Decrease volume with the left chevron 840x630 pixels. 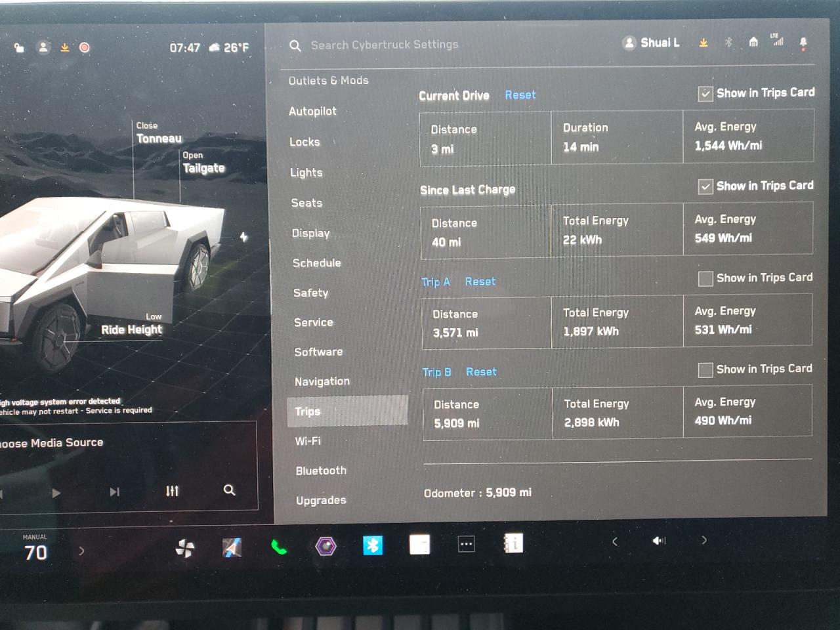pyautogui.click(x=614, y=541)
